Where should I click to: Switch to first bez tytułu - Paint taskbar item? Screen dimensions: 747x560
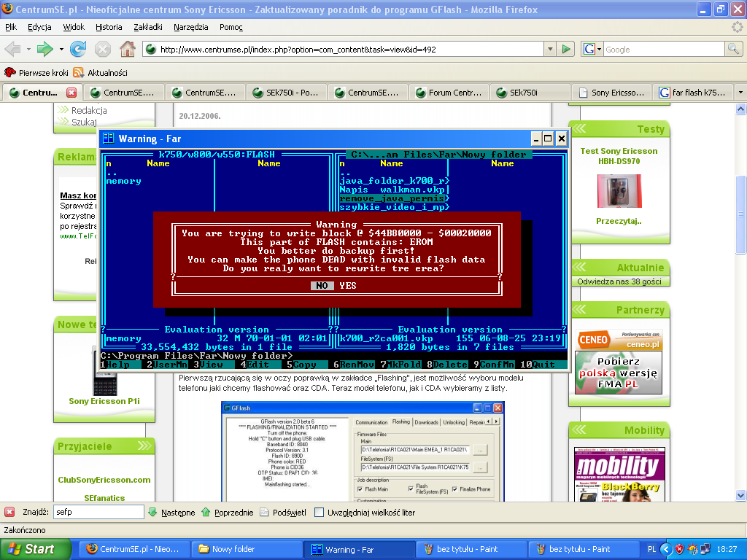click(472, 549)
